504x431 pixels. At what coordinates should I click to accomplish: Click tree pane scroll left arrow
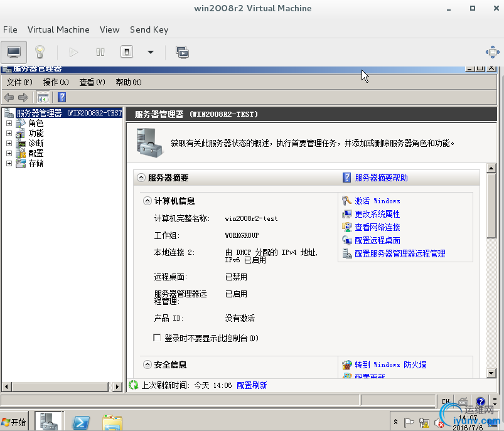click(6, 386)
